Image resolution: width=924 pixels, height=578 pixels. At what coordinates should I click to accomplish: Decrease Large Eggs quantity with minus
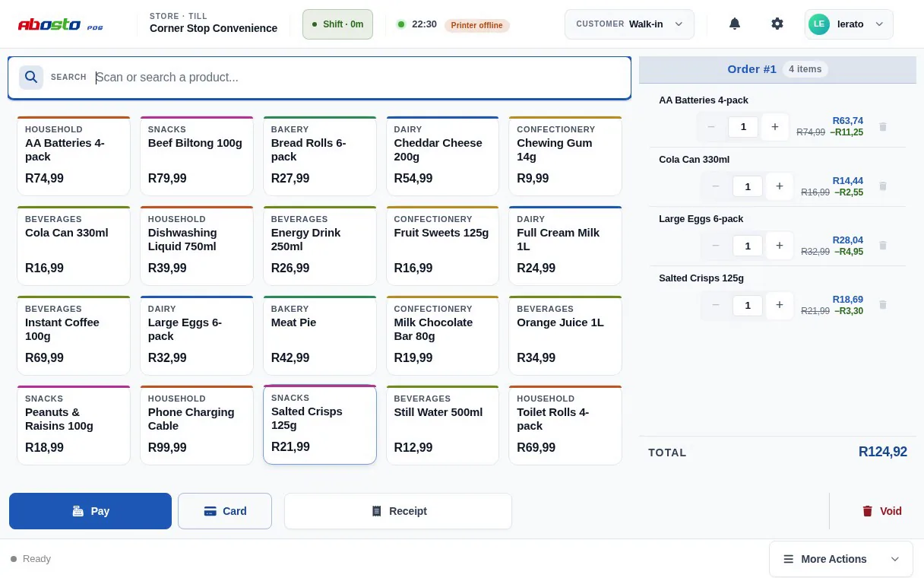click(716, 246)
